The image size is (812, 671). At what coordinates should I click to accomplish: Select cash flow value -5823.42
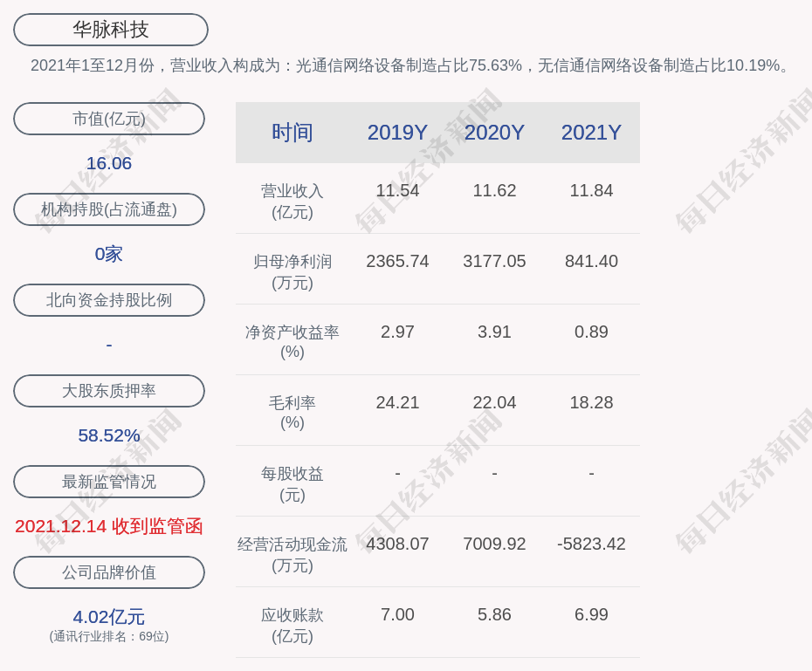pyautogui.click(x=591, y=544)
